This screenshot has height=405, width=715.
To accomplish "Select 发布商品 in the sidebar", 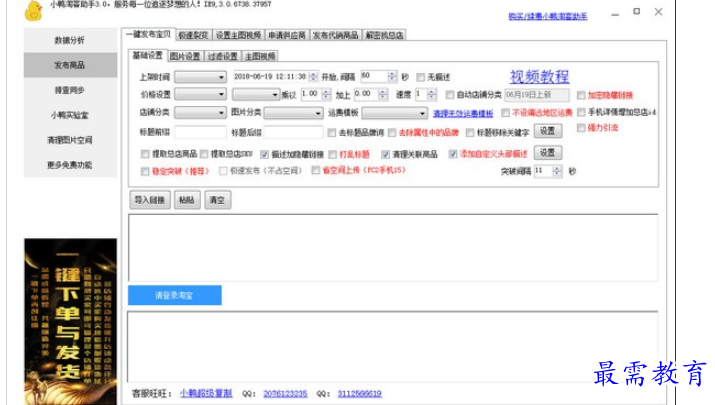I will coord(70,65).
